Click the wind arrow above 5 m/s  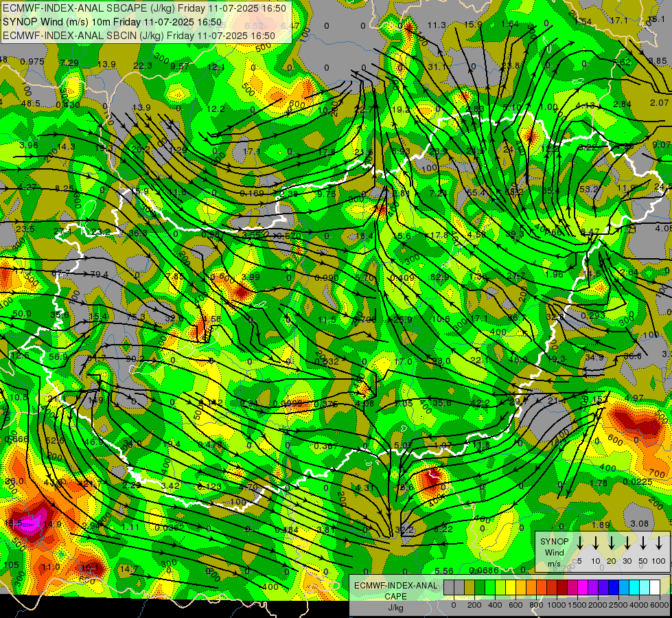(x=579, y=543)
